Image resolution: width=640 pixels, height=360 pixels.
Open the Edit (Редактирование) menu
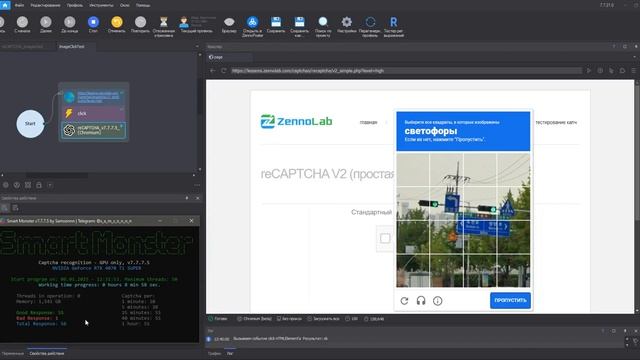tap(45, 5)
